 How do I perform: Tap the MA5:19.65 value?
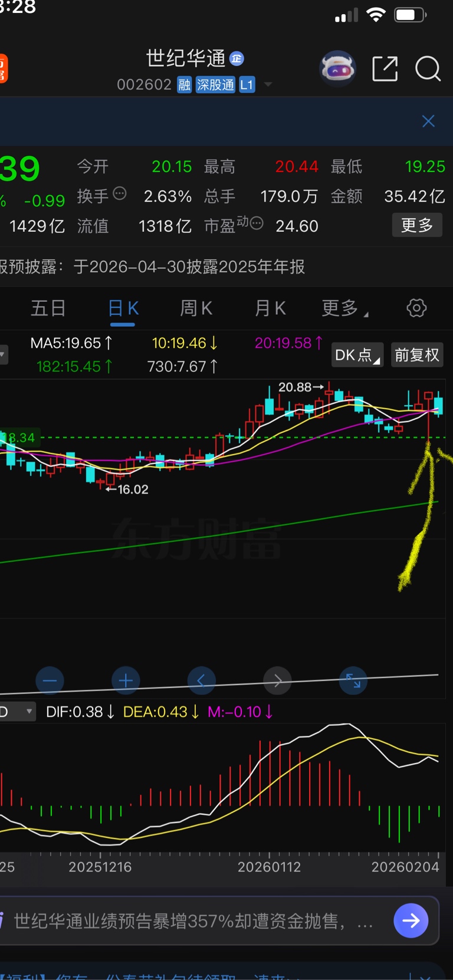71,343
